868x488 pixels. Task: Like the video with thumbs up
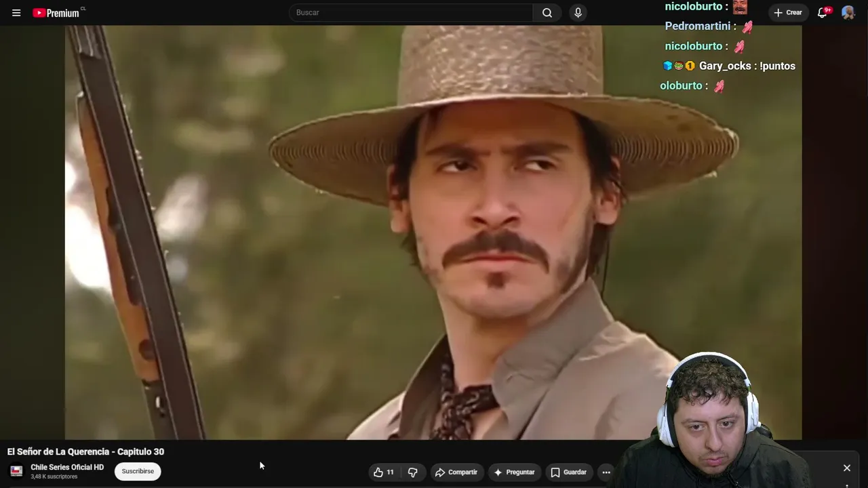(x=384, y=472)
